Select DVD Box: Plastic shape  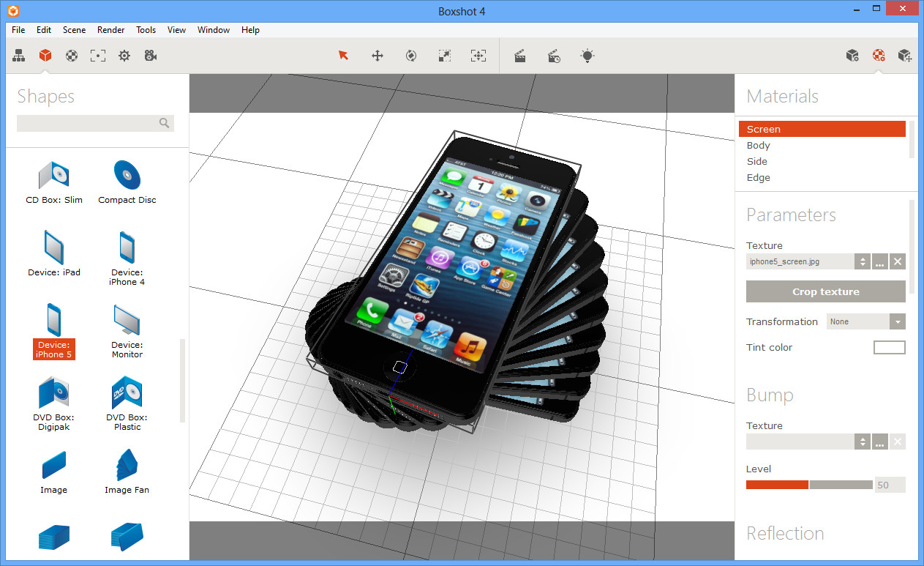click(x=127, y=403)
